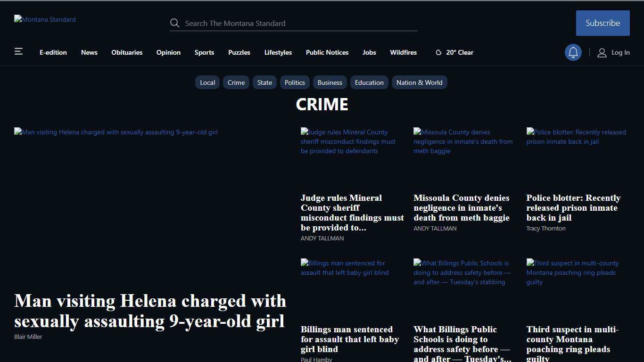Open the Helena assault headline article
The width and height of the screenshot is (644, 362).
point(150,311)
